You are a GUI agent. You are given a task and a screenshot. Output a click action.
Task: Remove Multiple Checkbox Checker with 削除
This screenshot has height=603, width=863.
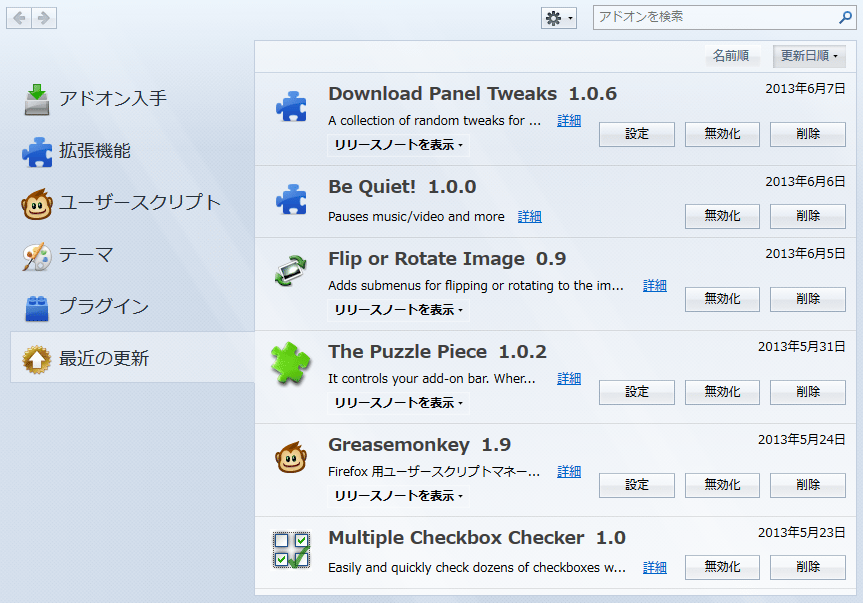[807, 567]
